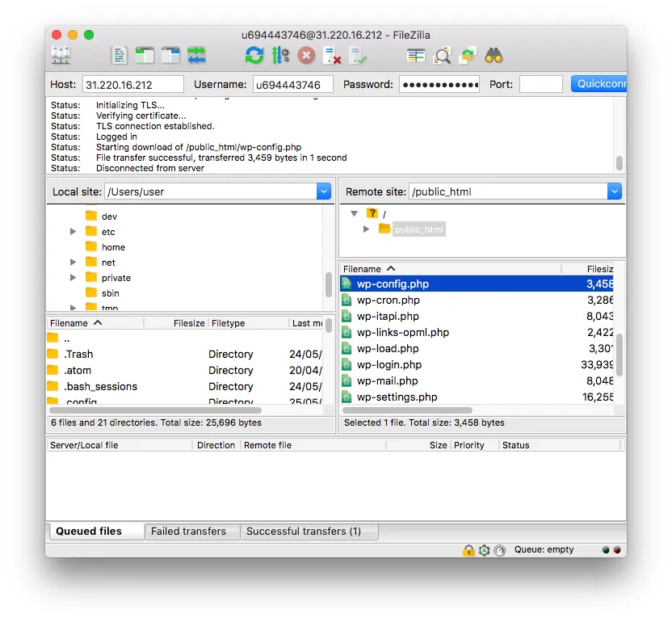Refresh the file and folder lists
Screen dimensions: 672x622
click(254, 56)
